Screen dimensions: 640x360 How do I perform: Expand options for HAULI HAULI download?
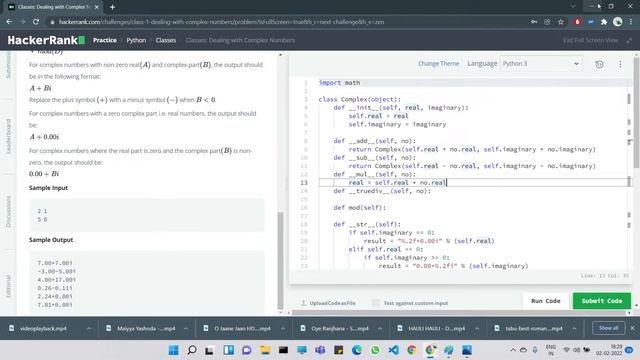tap(477, 328)
